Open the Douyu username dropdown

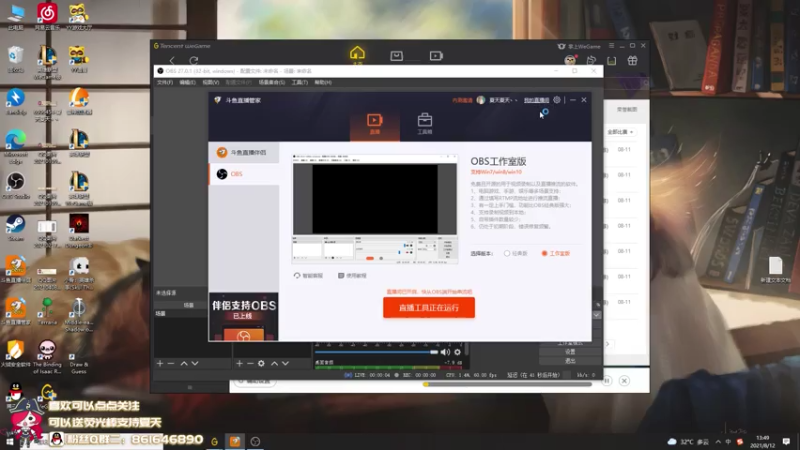click(x=503, y=100)
